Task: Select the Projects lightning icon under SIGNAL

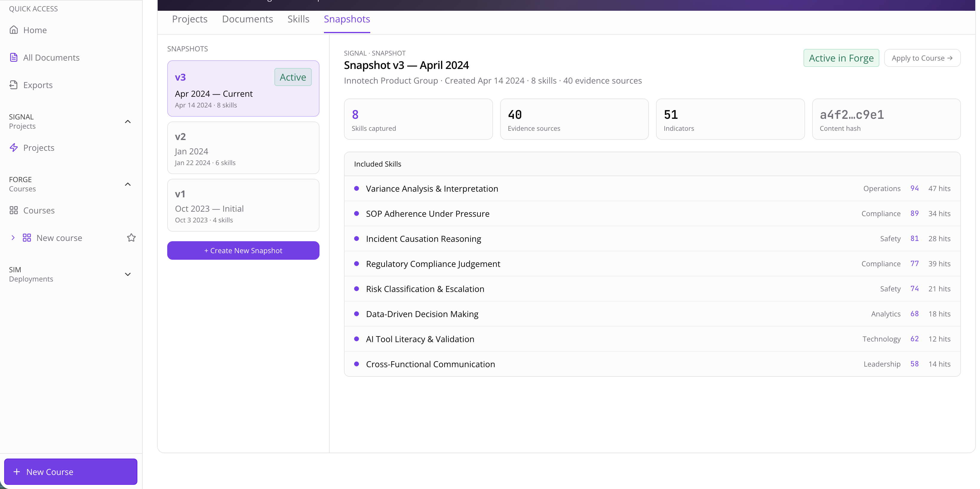Action: pos(14,147)
